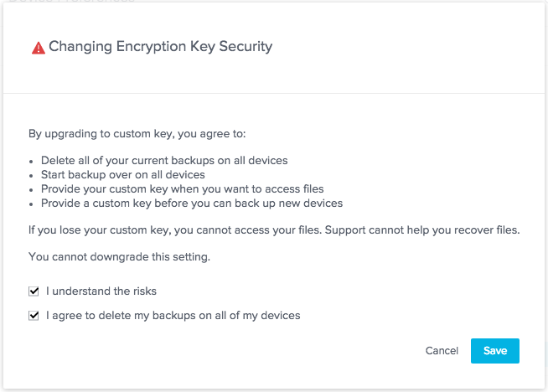Click the red warning triangle icon

coord(39,49)
